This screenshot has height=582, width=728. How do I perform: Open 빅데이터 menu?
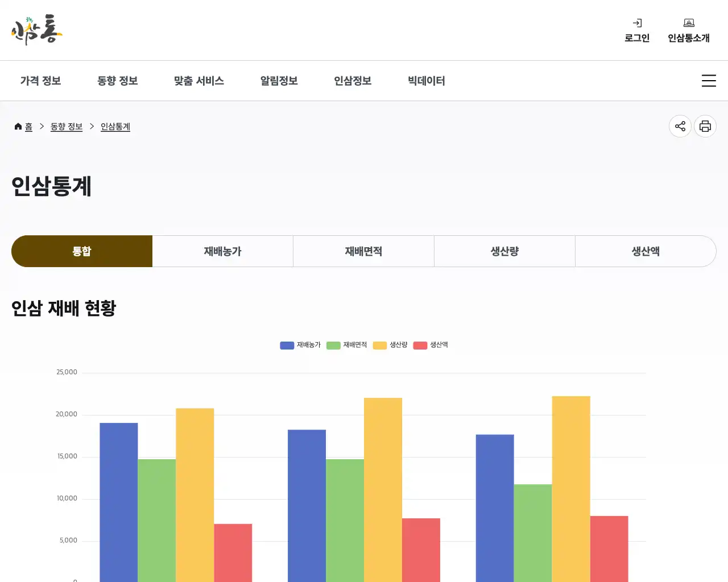point(427,81)
